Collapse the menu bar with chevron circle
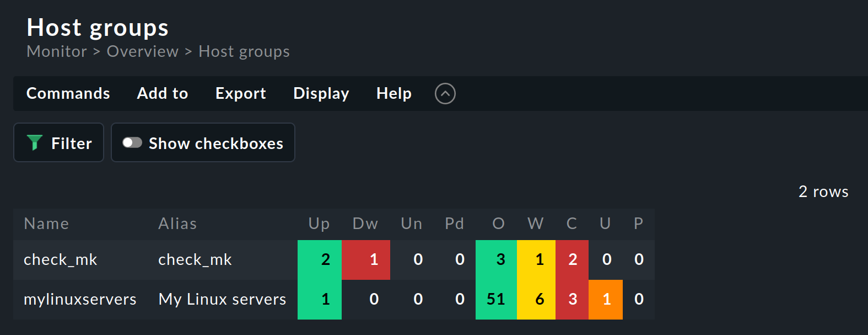868x335 pixels. (445, 93)
